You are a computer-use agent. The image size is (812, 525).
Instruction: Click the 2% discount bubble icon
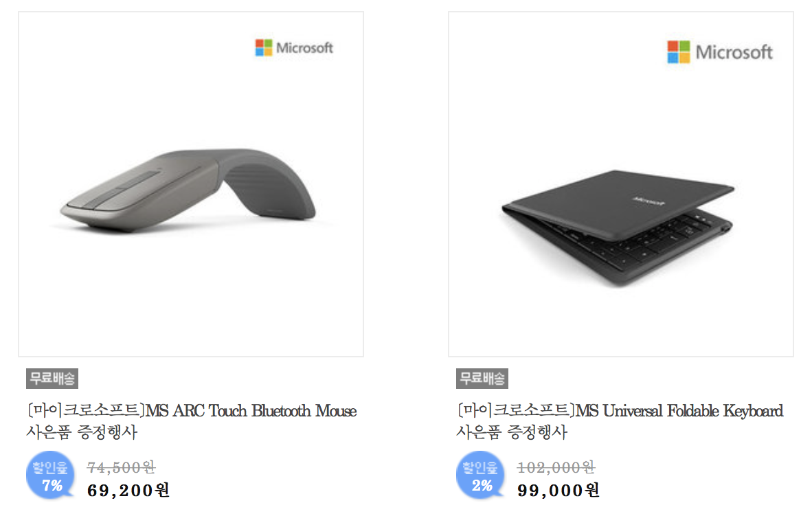[481, 476]
